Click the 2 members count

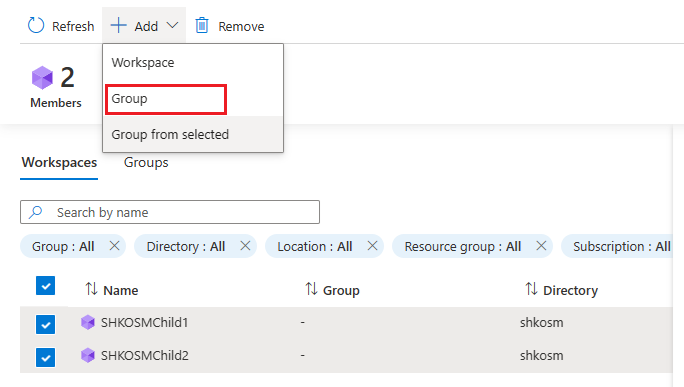[67, 78]
